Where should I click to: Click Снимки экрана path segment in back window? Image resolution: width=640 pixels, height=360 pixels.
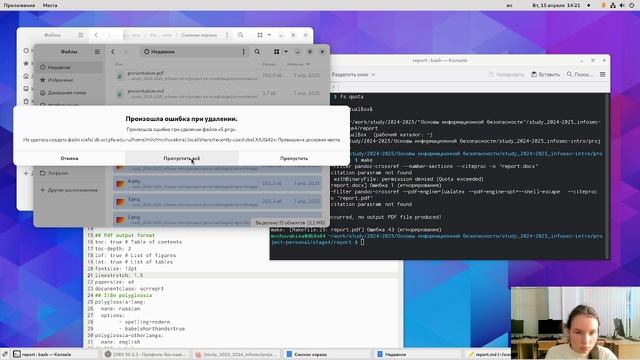[x=199, y=35]
